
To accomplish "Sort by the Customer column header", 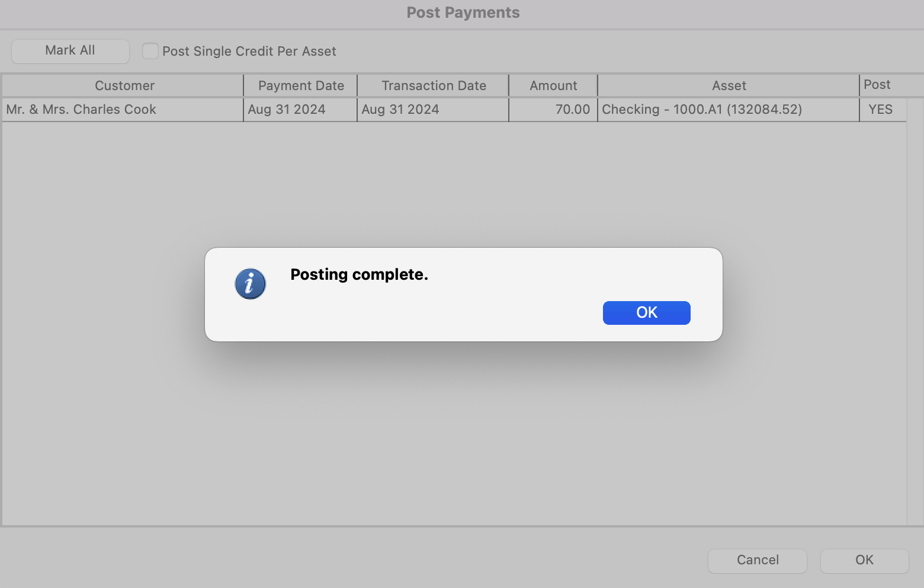I will pyautogui.click(x=124, y=86).
